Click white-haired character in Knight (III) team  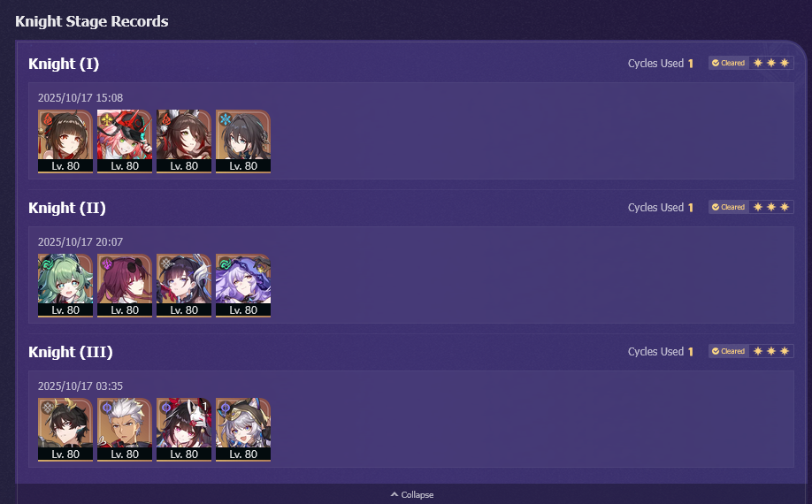point(125,429)
